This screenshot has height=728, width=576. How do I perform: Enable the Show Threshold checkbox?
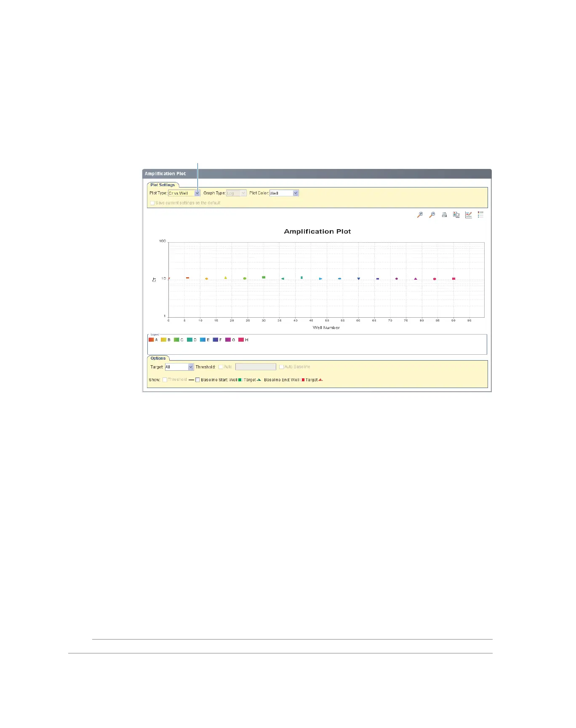165,380
